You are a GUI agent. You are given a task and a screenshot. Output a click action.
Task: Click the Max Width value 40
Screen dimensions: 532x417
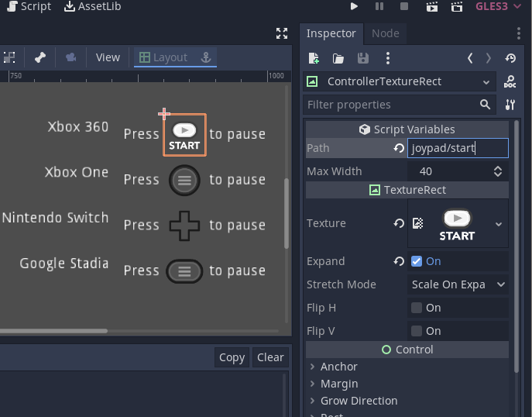click(426, 171)
